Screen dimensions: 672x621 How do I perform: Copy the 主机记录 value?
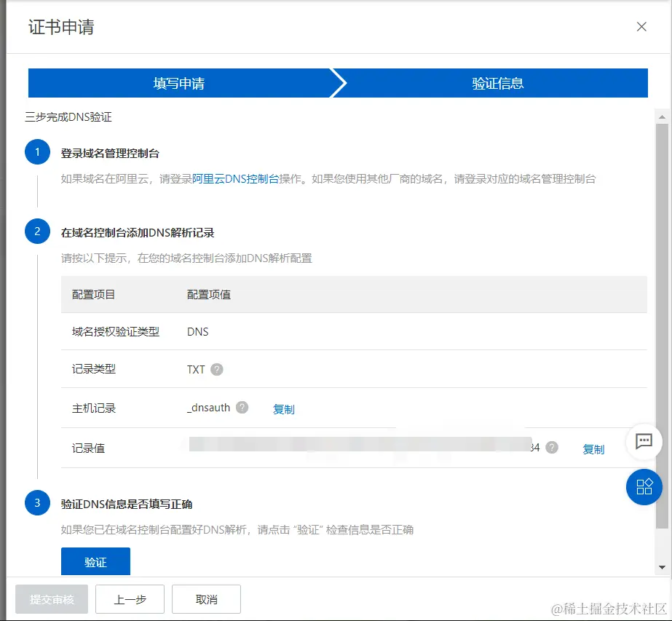pos(284,409)
